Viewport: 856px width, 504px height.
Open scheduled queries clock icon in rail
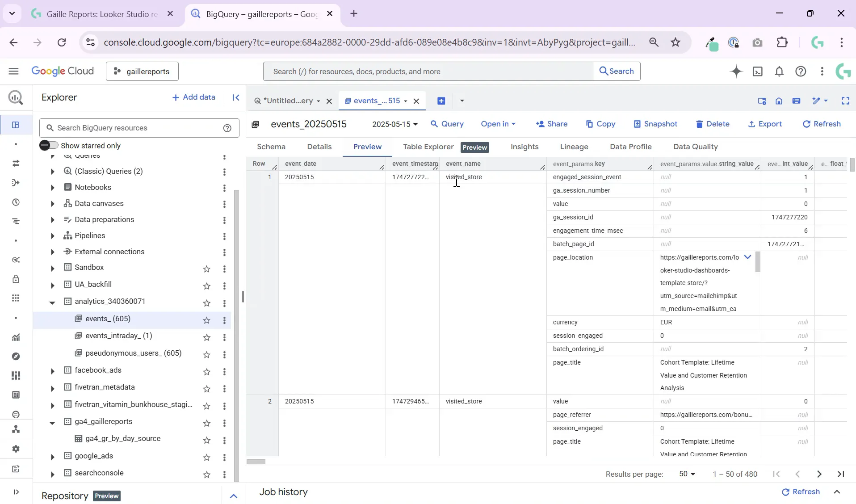pyautogui.click(x=16, y=202)
